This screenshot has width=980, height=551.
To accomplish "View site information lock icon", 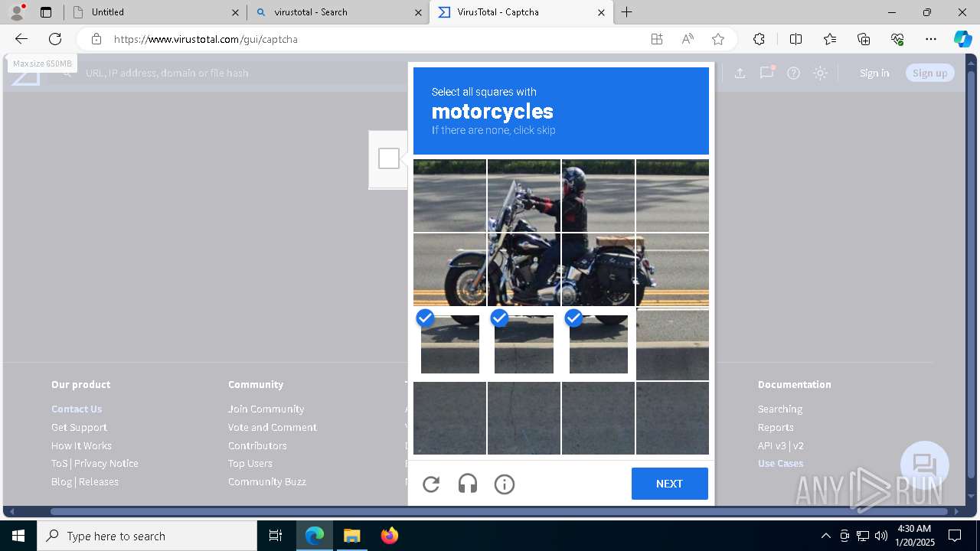I will coord(96,39).
